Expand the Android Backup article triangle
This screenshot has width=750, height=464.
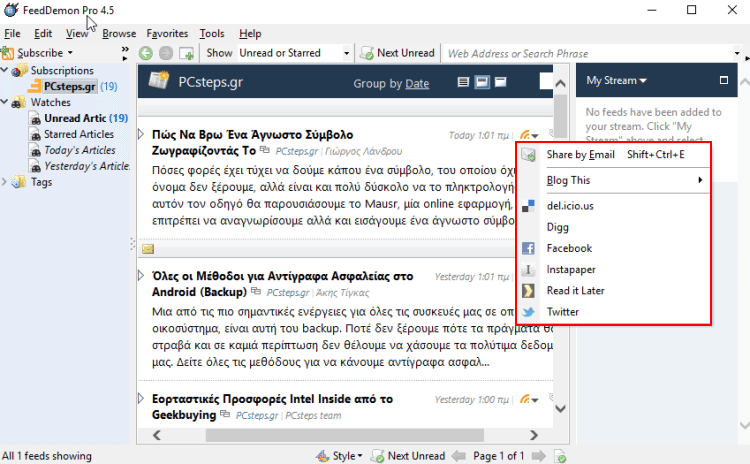click(141, 276)
